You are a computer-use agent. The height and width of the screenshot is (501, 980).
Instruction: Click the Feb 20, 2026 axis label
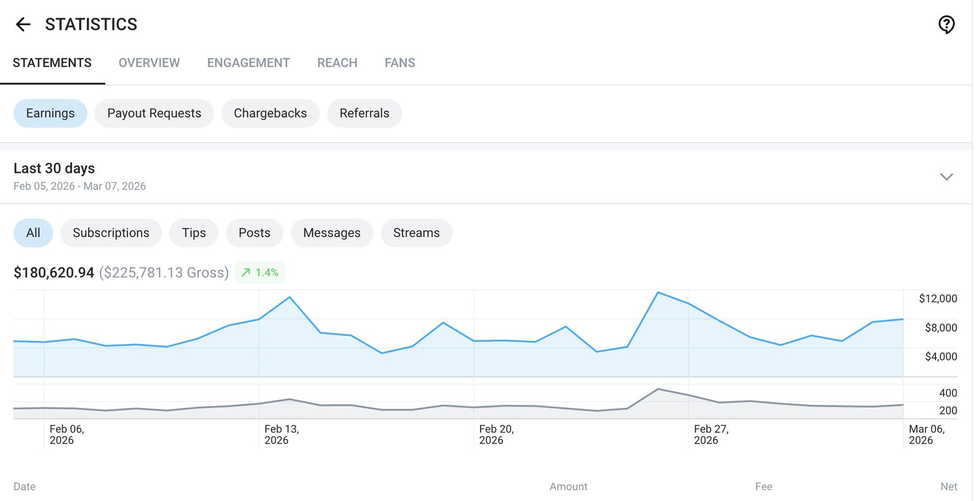pyautogui.click(x=496, y=435)
